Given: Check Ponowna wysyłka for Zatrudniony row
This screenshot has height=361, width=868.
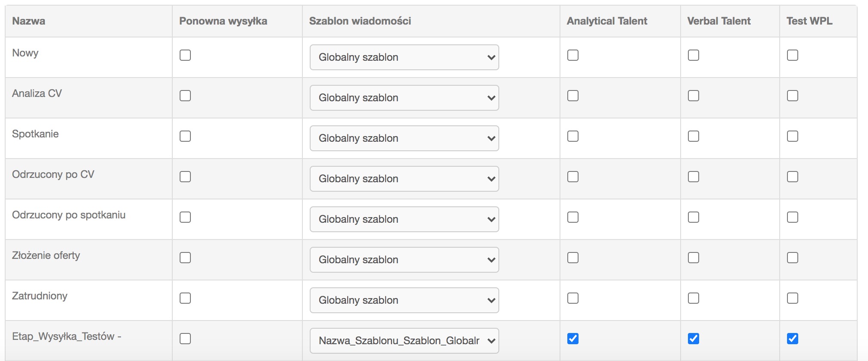Looking at the screenshot, I should [185, 298].
